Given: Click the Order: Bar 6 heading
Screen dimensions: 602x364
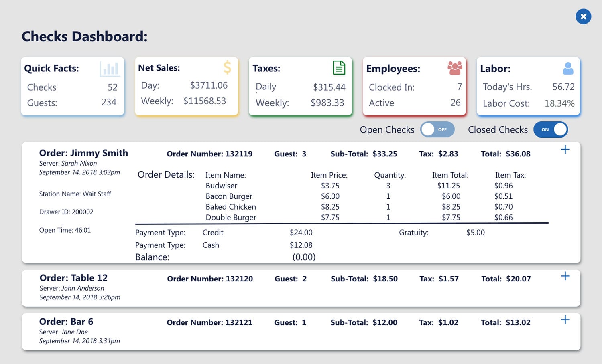Looking at the screenshot, I should (x=66, y=322).
